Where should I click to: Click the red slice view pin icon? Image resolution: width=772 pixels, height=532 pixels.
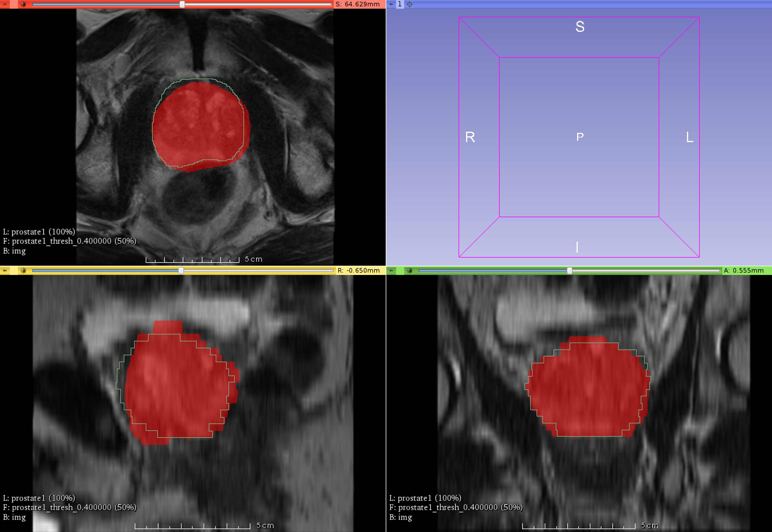[x=5, y=4]
